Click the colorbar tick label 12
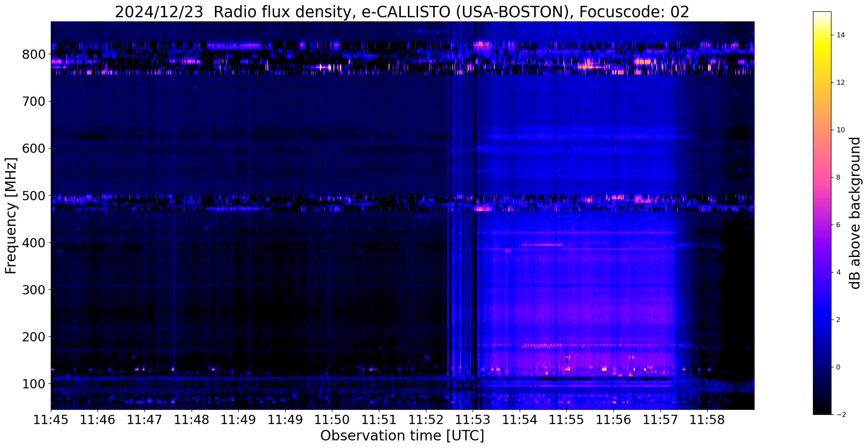Image resolution: width=868 pixels, height=448 pixels. pyautogui.click(x=841, y=83)
